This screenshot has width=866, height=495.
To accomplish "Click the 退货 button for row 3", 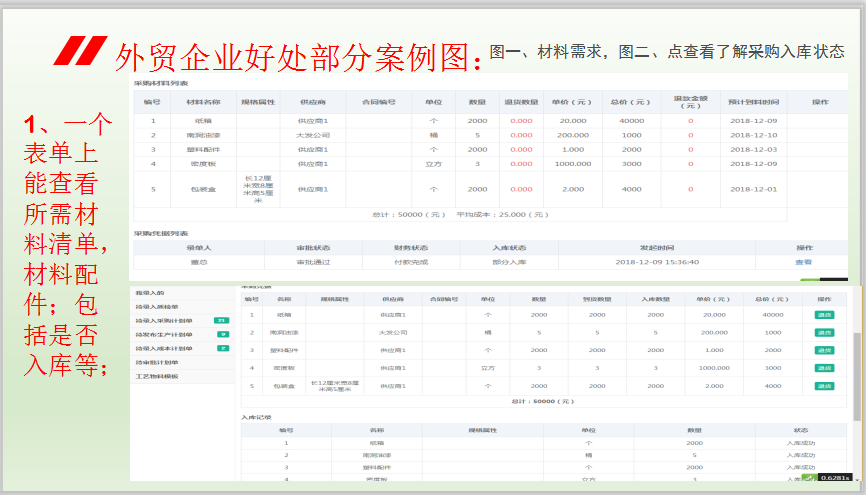I will pos(824,350).
